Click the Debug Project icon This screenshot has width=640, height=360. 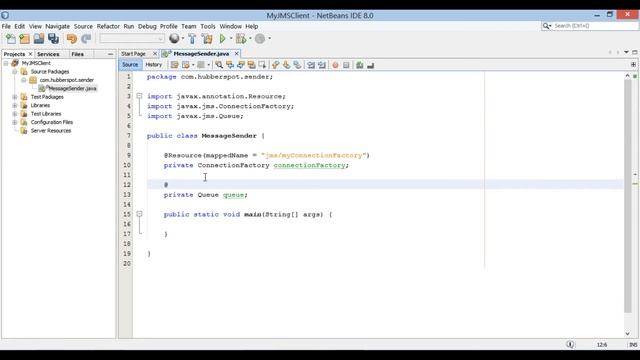tap(241, 39)
